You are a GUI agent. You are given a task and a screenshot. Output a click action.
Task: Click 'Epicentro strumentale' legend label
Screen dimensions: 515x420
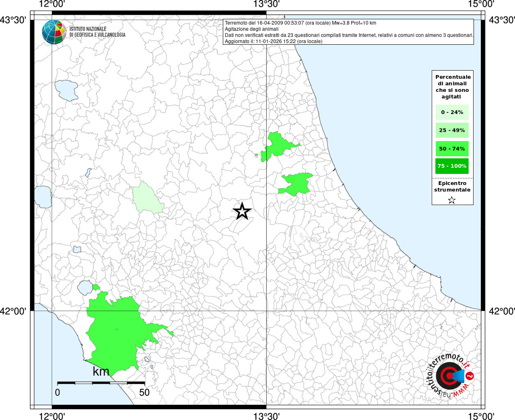[452, 187]
